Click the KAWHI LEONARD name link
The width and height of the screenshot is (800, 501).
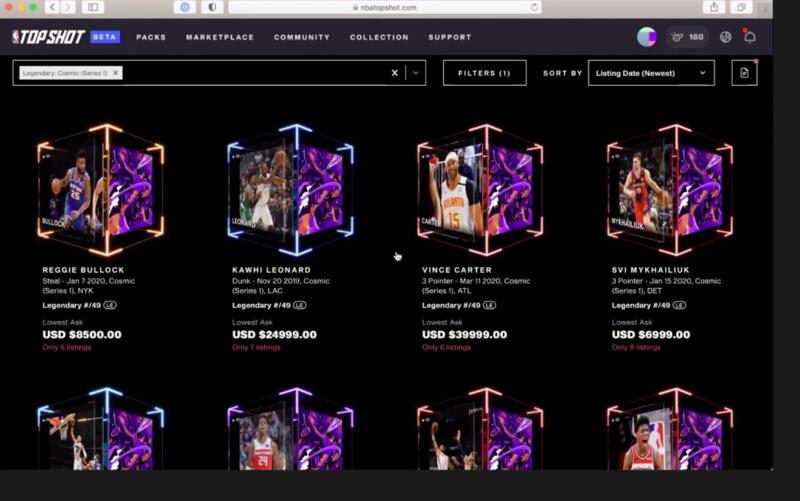point(271,270)
